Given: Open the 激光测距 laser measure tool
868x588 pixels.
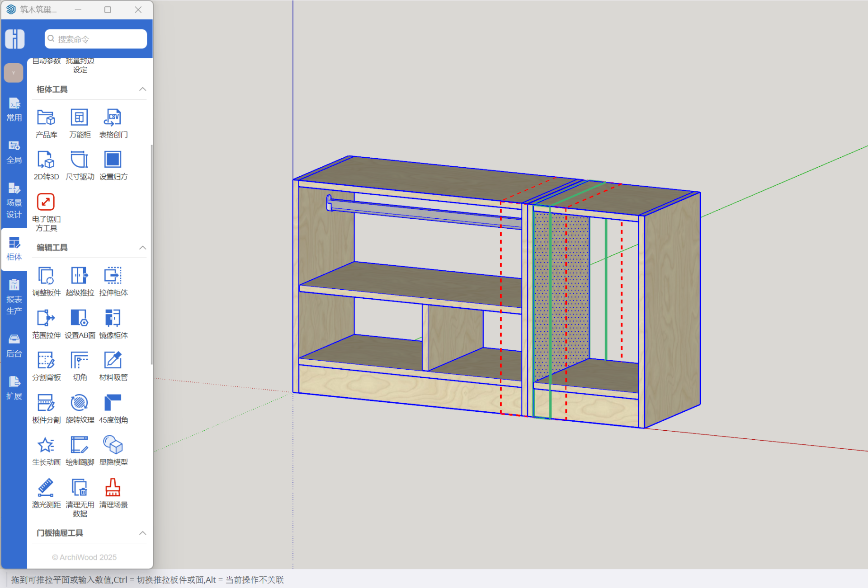Looking at the screenshot, I should click(x=46, y=488).
